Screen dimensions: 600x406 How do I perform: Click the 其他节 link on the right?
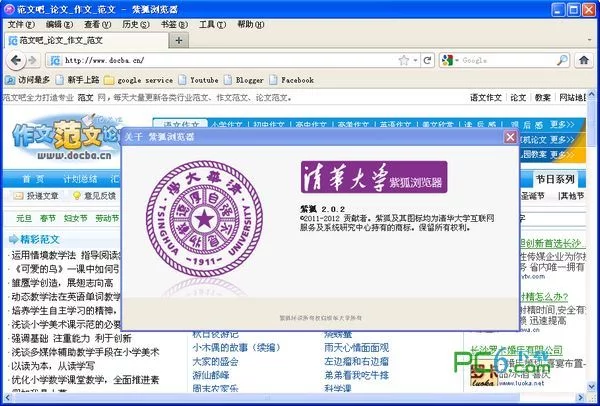571,196
